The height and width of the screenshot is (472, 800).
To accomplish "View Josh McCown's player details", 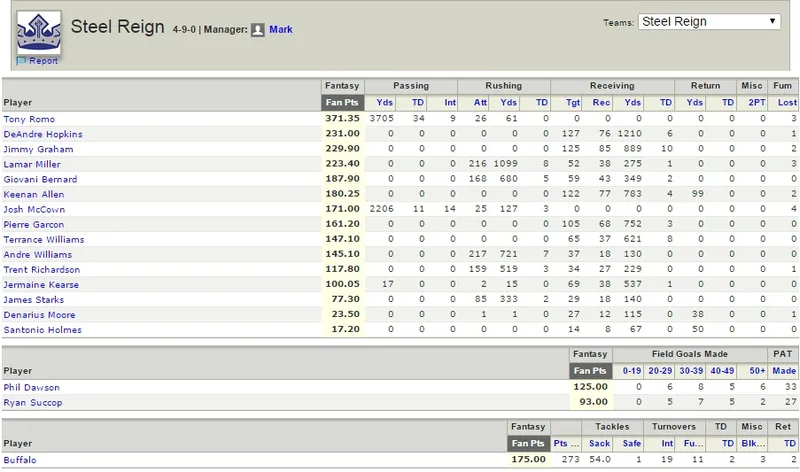I will (x=34, y=209).
